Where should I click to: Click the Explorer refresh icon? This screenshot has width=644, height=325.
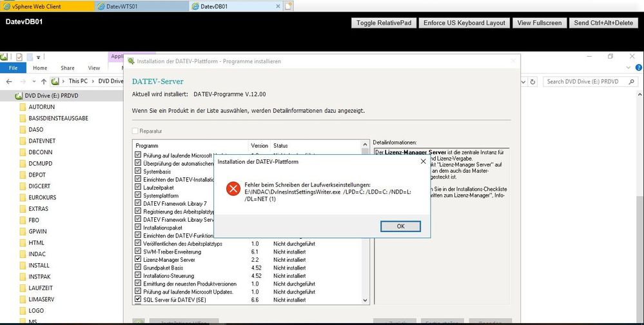(532, 81)
